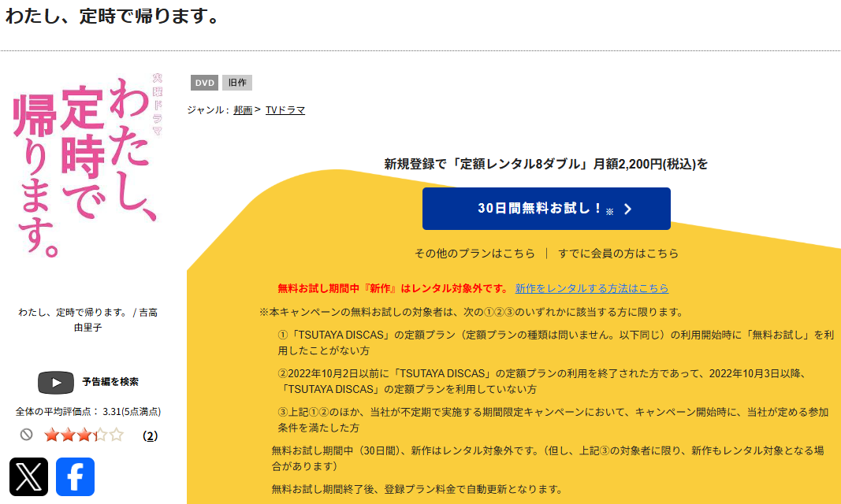Clear rating with the no-entry icon
Viewport: 841px width, 504px height.
(x=26, y=435)
